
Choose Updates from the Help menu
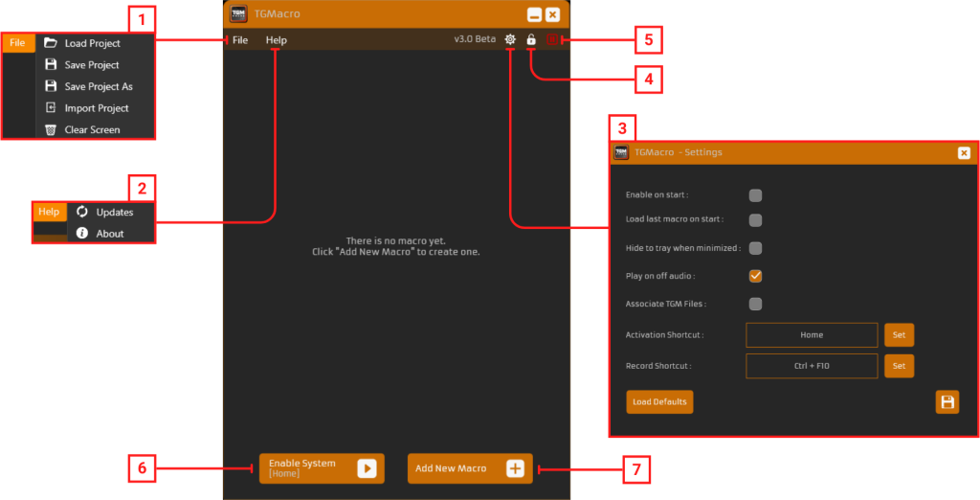click(114, 212)
